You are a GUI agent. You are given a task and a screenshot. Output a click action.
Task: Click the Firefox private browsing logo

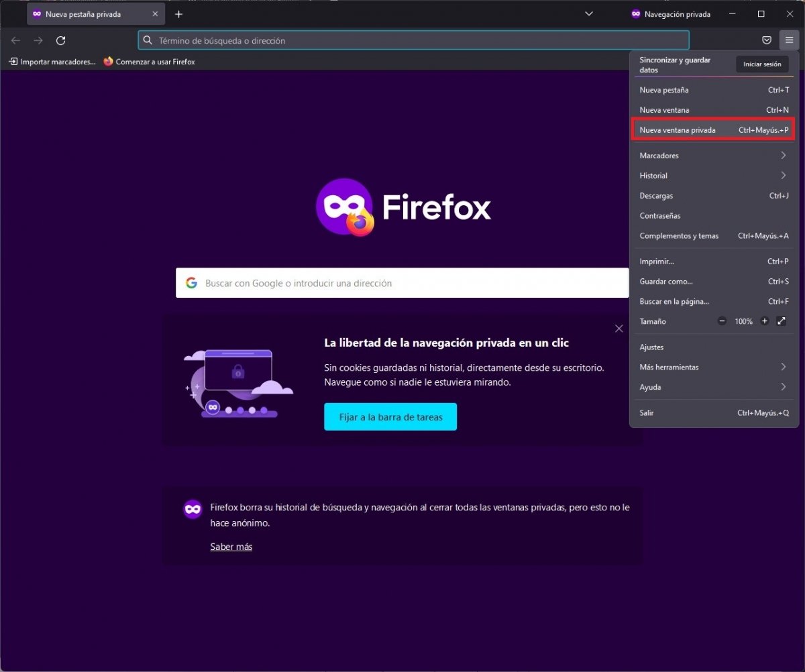tap(404, 207)
